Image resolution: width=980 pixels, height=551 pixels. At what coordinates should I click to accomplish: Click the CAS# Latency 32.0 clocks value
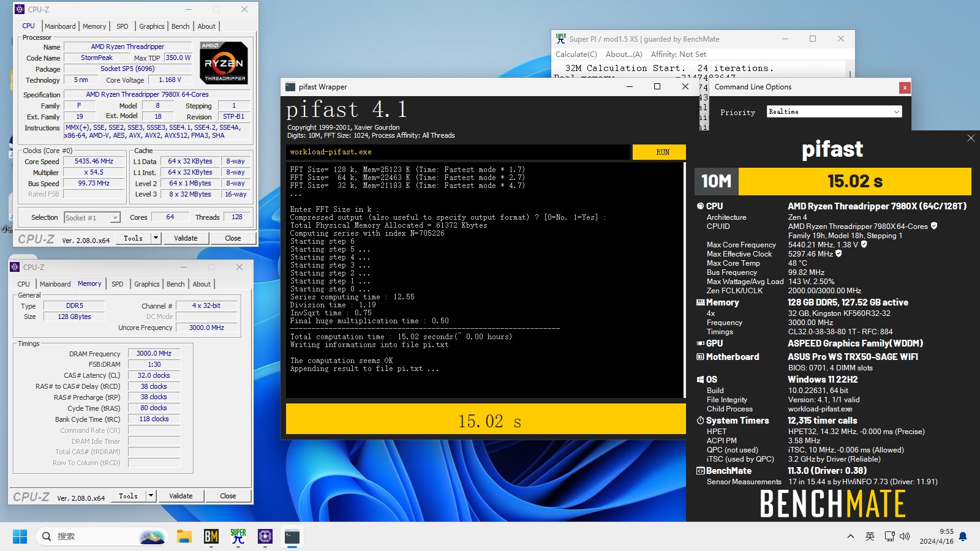[154, 375]
